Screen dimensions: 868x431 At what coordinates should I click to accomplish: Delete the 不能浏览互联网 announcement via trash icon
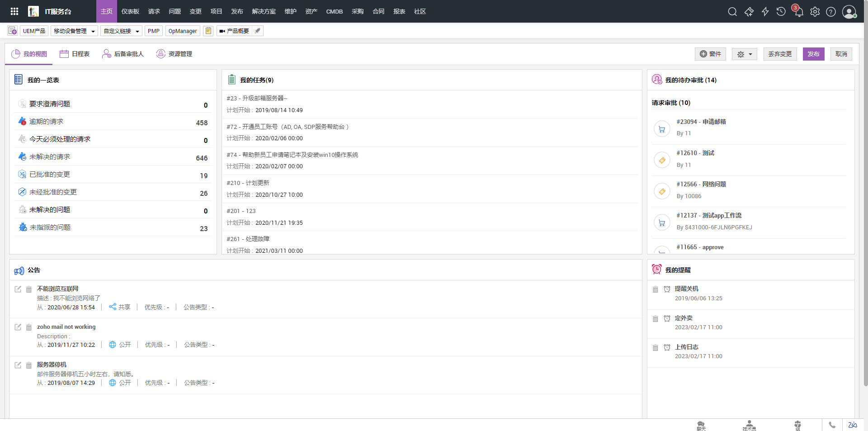29,289
